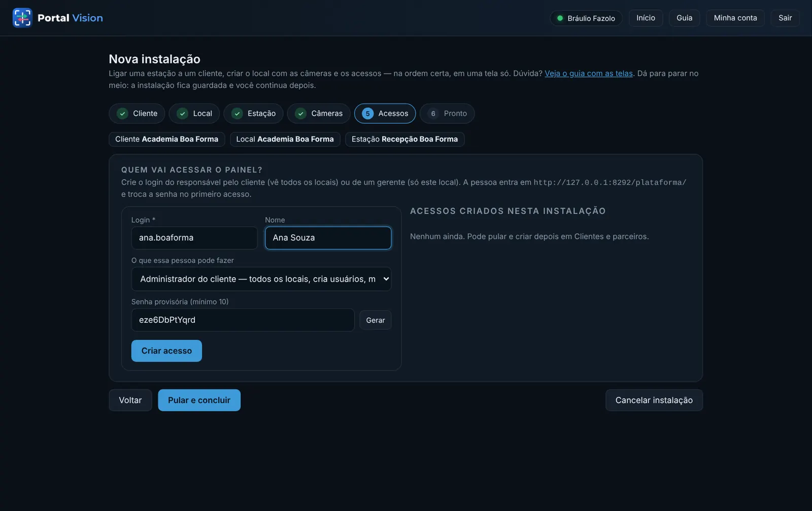Click the Nova instalação heading
Screen dimensions: 812x511
coord(154,59)
